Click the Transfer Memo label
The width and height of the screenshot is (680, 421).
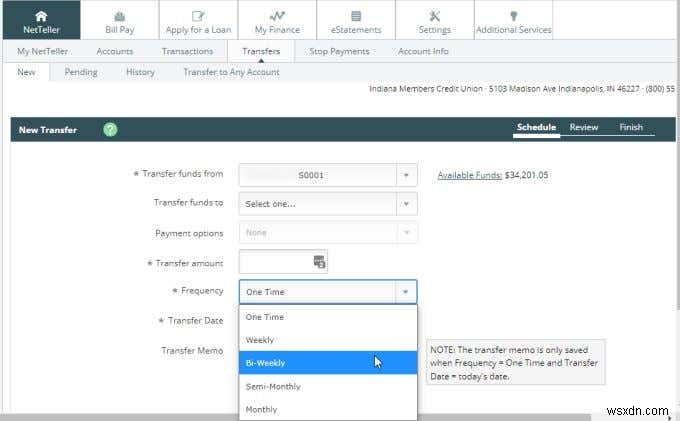click(192, 350)
